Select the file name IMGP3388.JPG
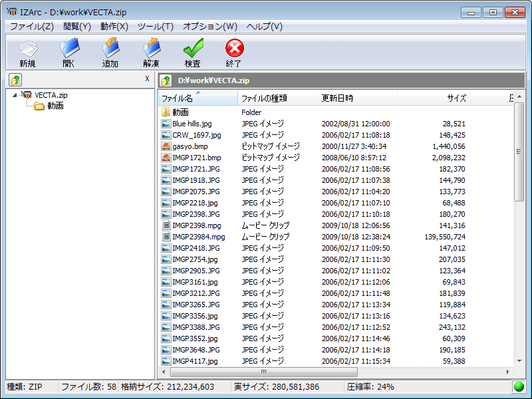Image resolution: width=532 pixels, height=399 pixels. pyautogui.click(x=196, y=327)
